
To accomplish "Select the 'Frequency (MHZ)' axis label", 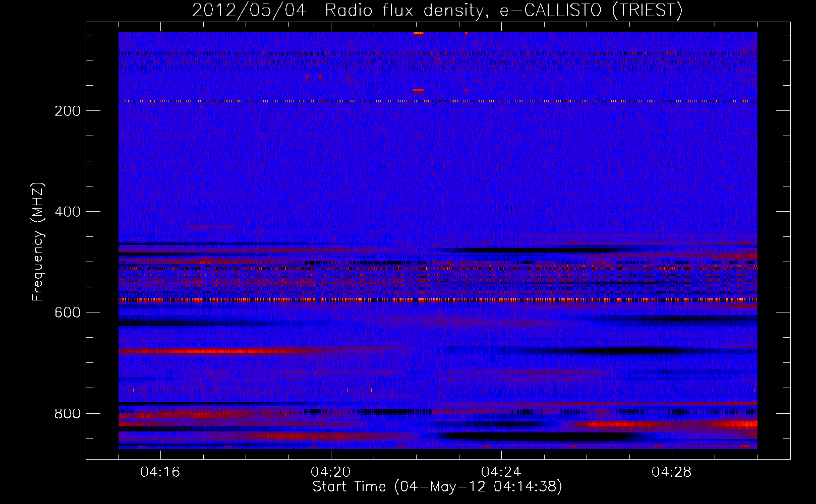I will (x=38, y=242).
